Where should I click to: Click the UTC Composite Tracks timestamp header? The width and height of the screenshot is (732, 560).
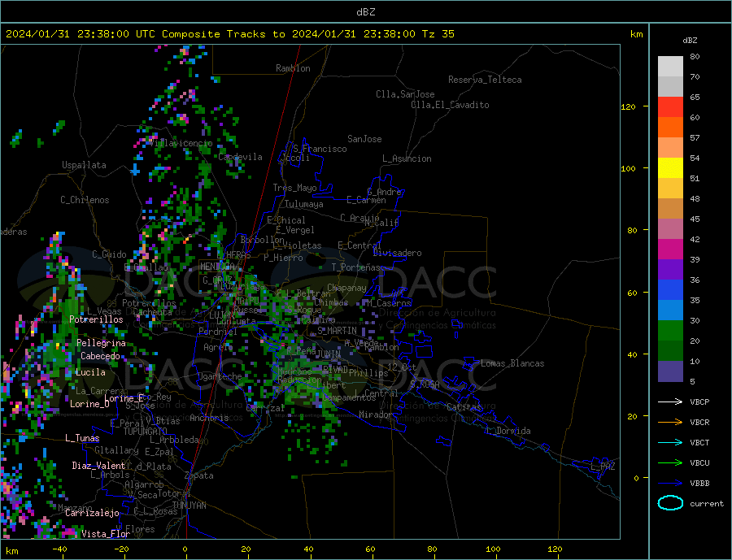tap(230, 34)
